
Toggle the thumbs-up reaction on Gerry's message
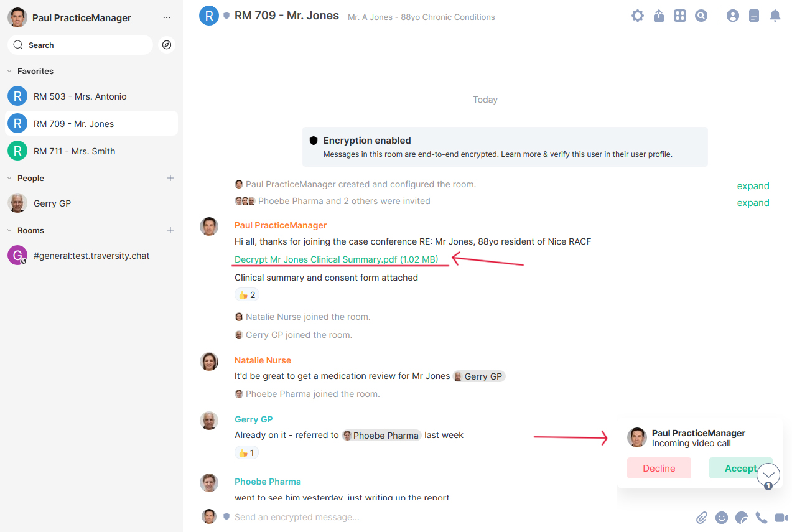pyautogui.click(x=246, y=452)
